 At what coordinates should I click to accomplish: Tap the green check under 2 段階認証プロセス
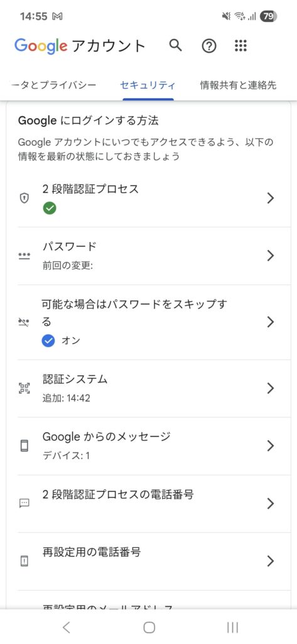(50, 209)
